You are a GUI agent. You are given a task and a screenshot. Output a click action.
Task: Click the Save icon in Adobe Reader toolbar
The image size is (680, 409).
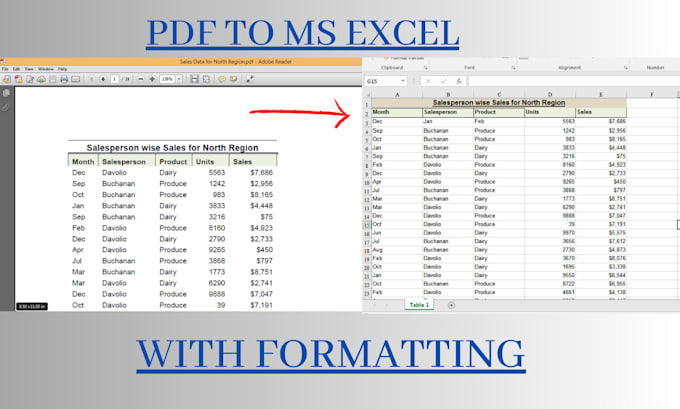coord(52,79)
